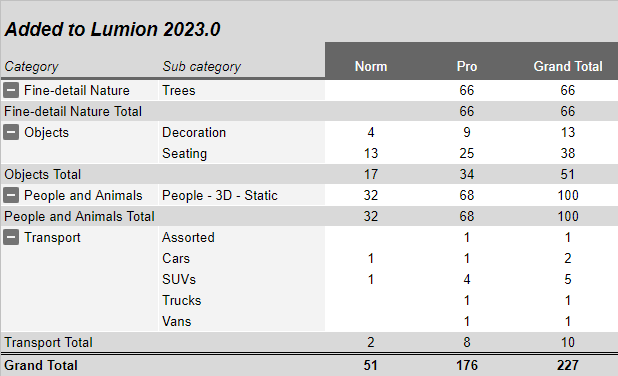
Task: Click the Objects Total row label
Action: [x=43, y=174]
